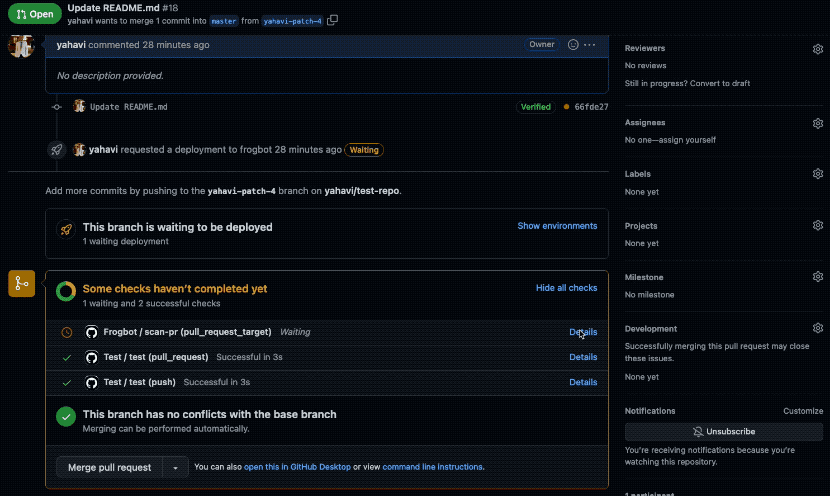Screen dimensions: 830x496
Task: Collapse checks with Hide all checks
Action: pyautogui.click(x=566, y=288)
